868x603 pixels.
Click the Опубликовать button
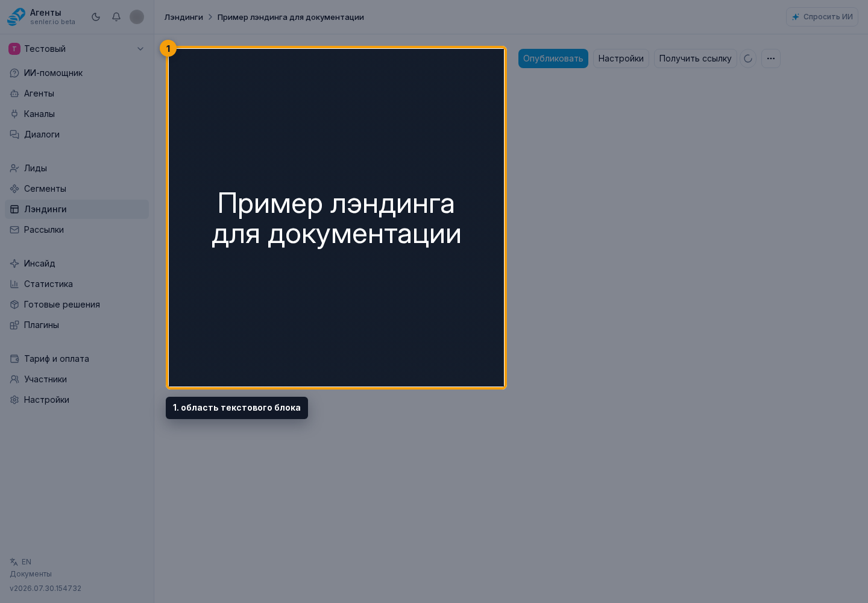(553, 58)
